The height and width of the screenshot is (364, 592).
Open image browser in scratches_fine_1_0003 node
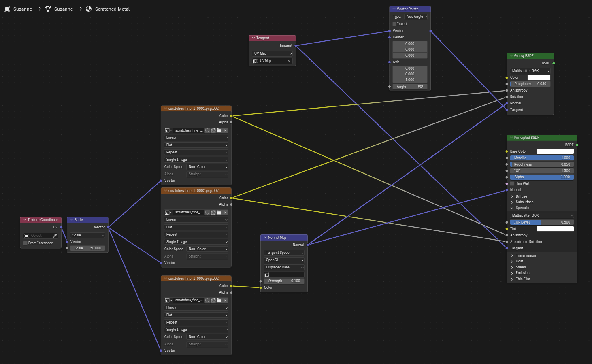(x=168, y=300)
